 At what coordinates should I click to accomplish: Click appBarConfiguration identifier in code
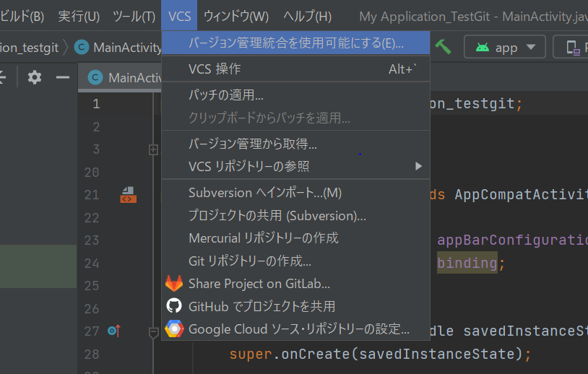[513, 240]
